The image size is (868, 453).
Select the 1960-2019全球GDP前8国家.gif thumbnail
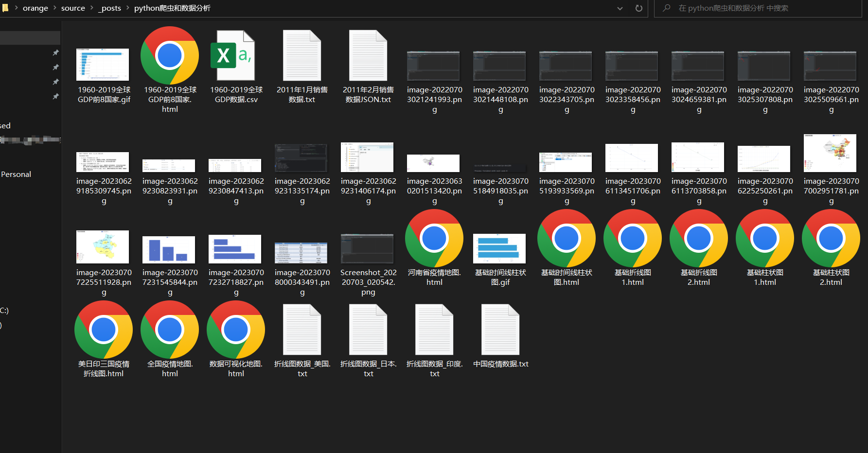[x=103, y=64]
